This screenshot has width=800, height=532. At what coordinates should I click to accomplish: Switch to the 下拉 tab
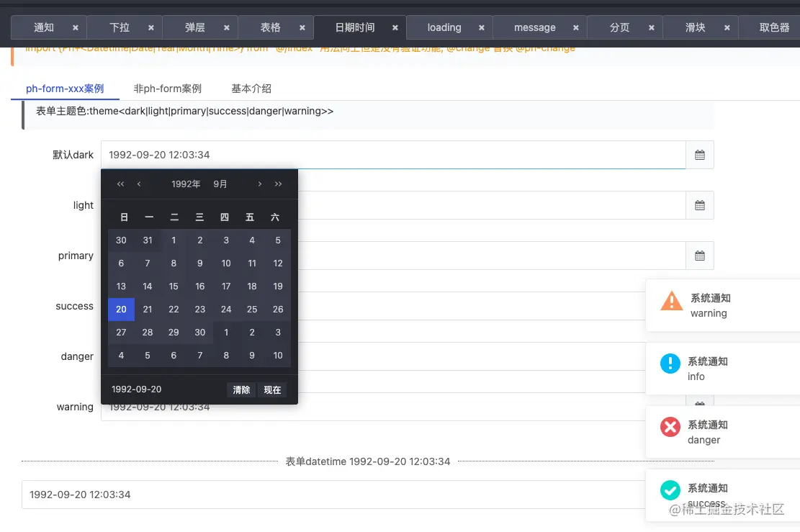tap(120, 27)
